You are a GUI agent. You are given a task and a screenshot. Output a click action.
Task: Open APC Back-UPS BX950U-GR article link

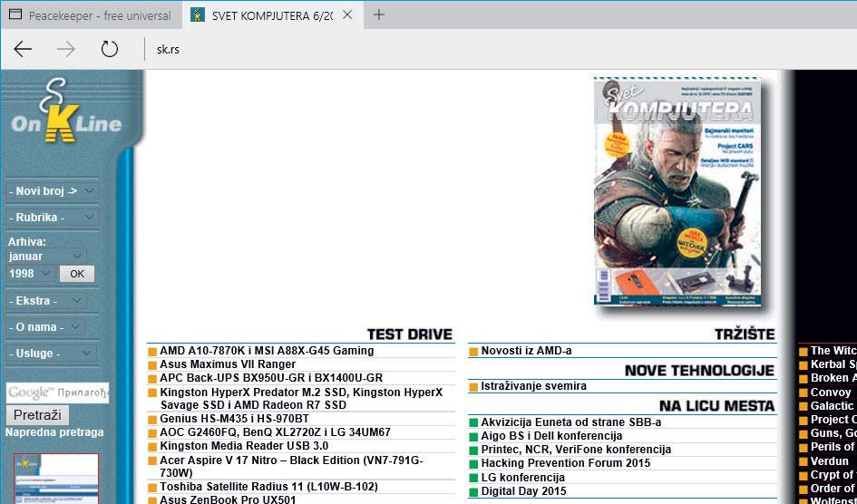click(x=271, y=378)
